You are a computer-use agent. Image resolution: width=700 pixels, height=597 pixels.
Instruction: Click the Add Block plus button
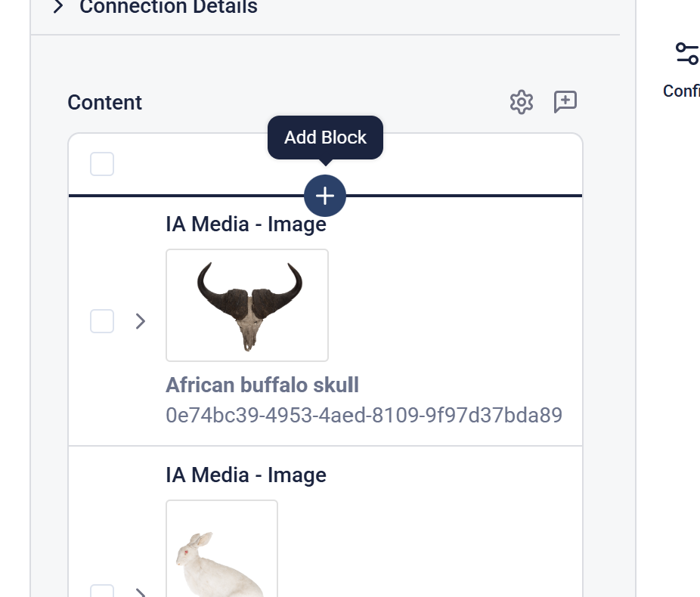(325, 196)
